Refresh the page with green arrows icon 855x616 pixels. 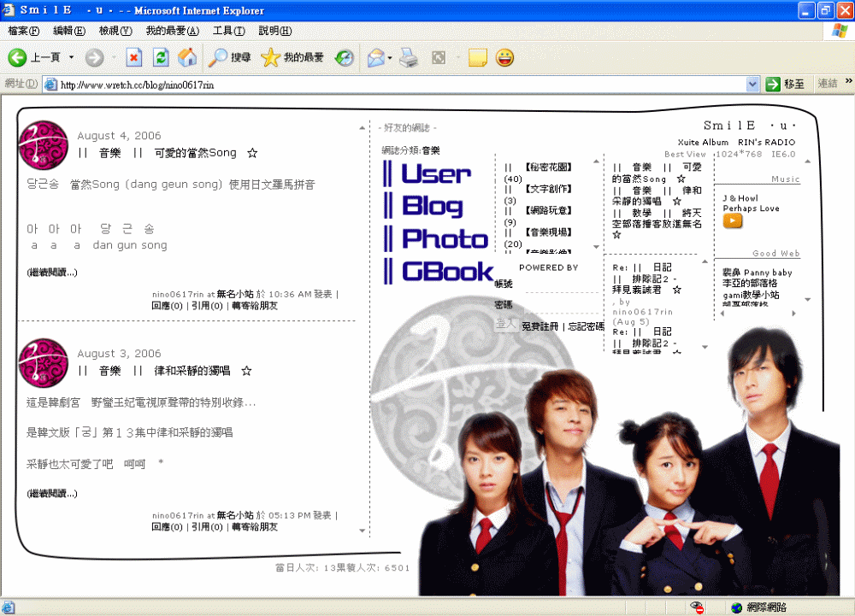click(161, 57)
